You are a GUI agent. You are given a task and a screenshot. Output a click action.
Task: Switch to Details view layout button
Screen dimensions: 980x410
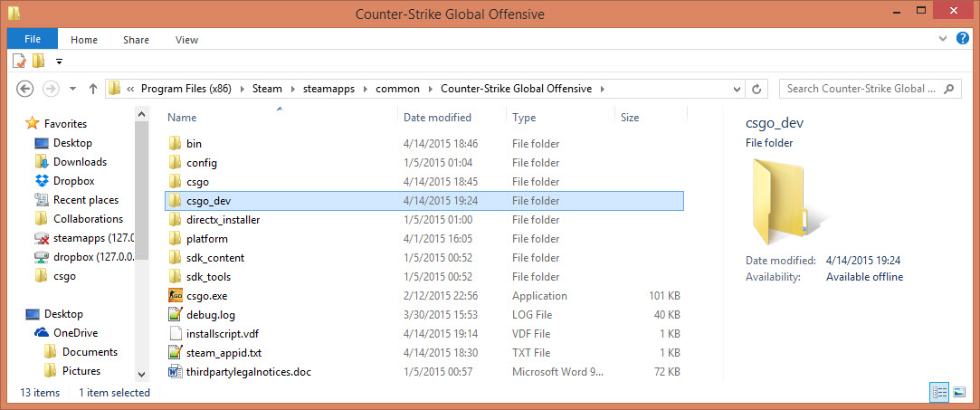coord(938,392)
